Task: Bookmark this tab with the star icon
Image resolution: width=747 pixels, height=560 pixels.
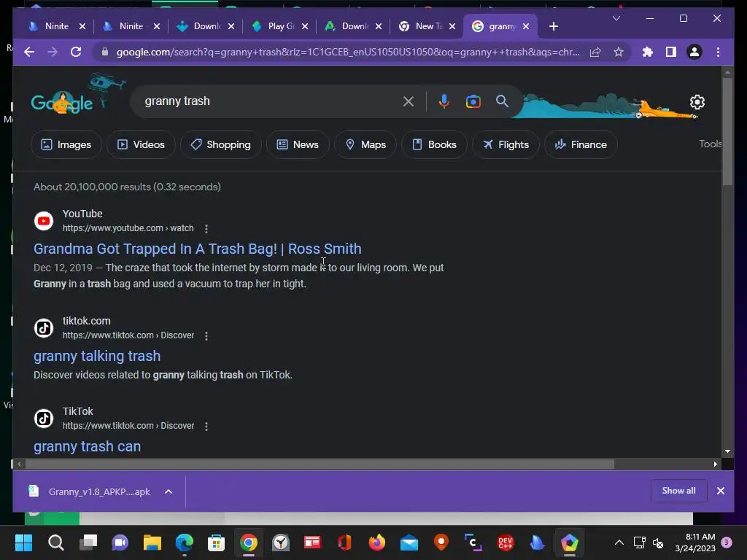Action: point(619,52)
